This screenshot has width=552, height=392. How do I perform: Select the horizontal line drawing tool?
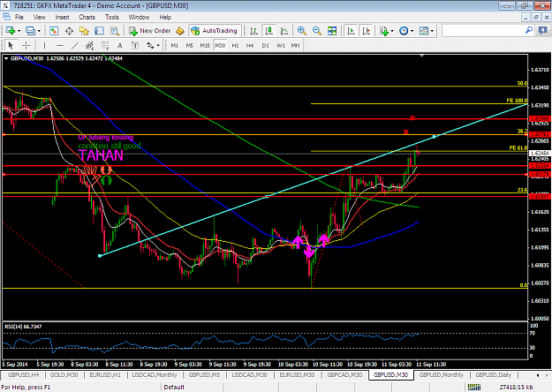[59, 45]
